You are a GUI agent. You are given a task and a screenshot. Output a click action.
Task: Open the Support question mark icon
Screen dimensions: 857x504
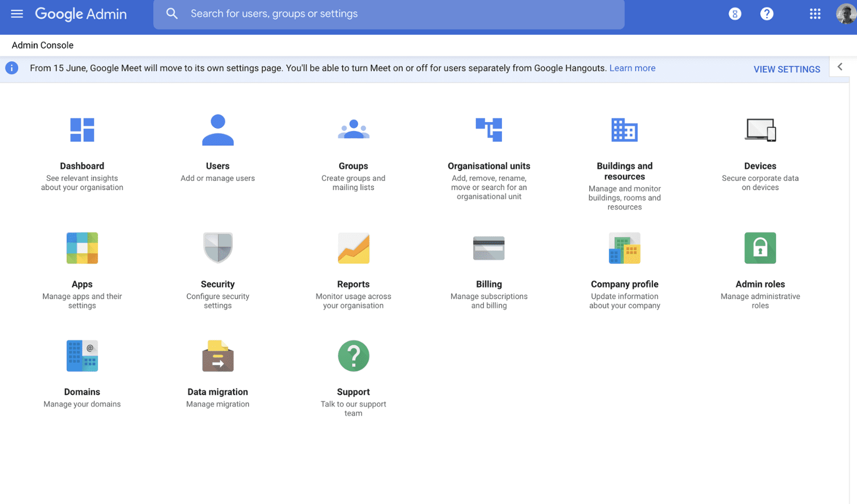tap(354, 356)
